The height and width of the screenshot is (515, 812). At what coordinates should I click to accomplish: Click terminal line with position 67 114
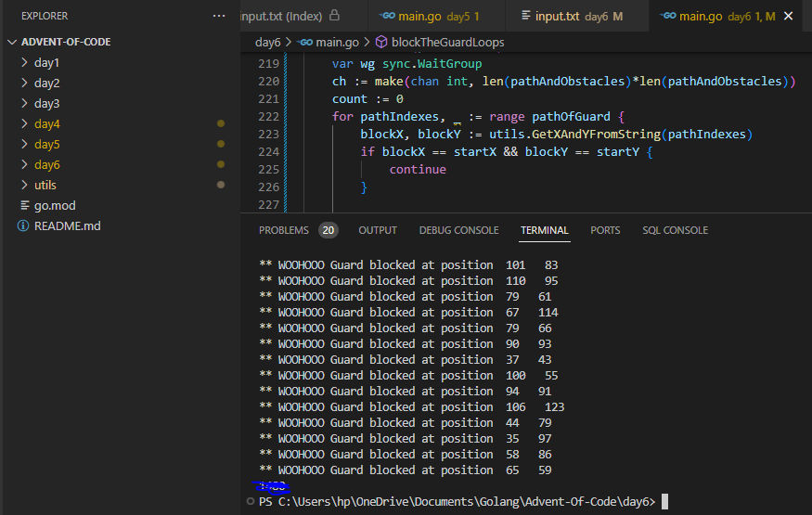pos(408,313)
